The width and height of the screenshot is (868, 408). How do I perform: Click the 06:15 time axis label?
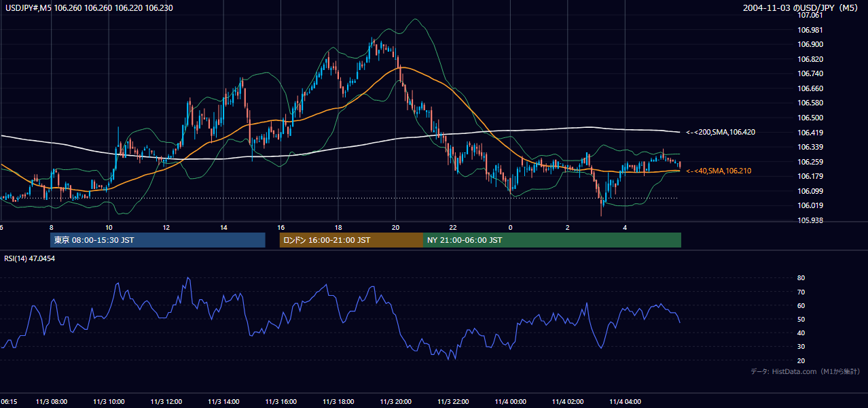point(9,402)
